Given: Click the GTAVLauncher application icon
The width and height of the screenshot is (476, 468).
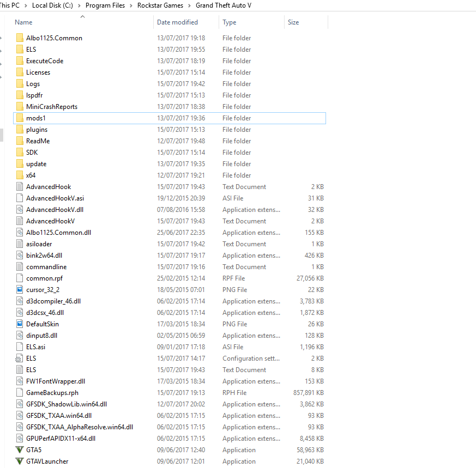Looking at the screenshot, I should (20, 461).
